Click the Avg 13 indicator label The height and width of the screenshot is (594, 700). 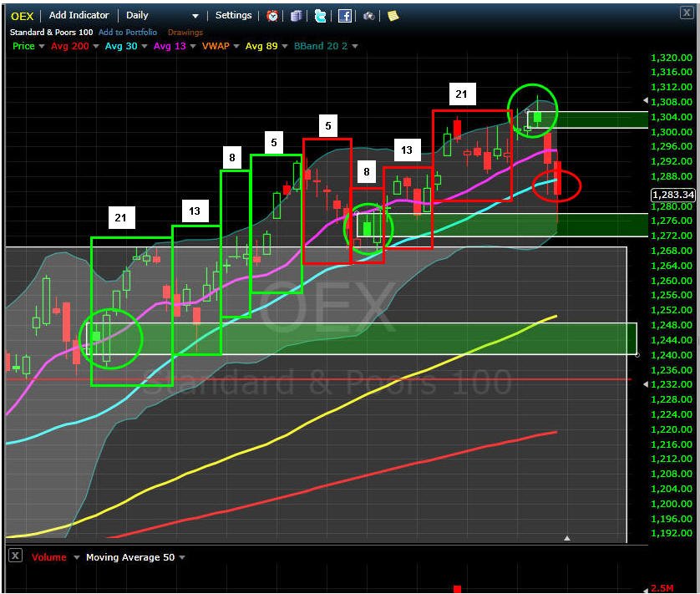(x=170, y=46)
